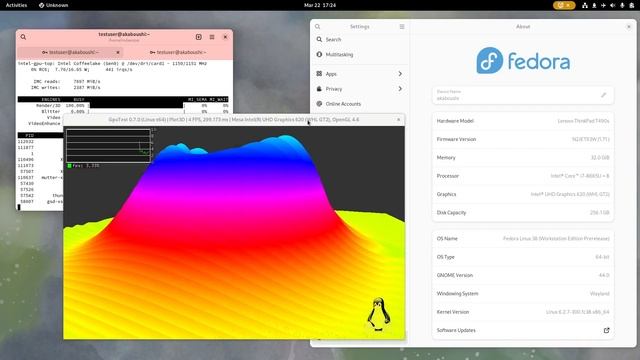Click the Firmware Version row
This screenshot has width=640, height=360.
coord(523,139)
